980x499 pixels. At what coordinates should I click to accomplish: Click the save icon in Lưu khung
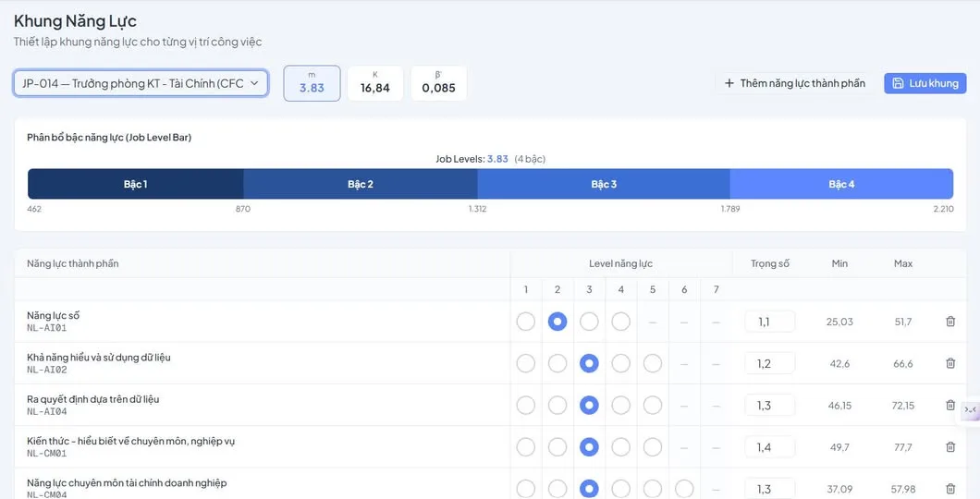point(898,83)
